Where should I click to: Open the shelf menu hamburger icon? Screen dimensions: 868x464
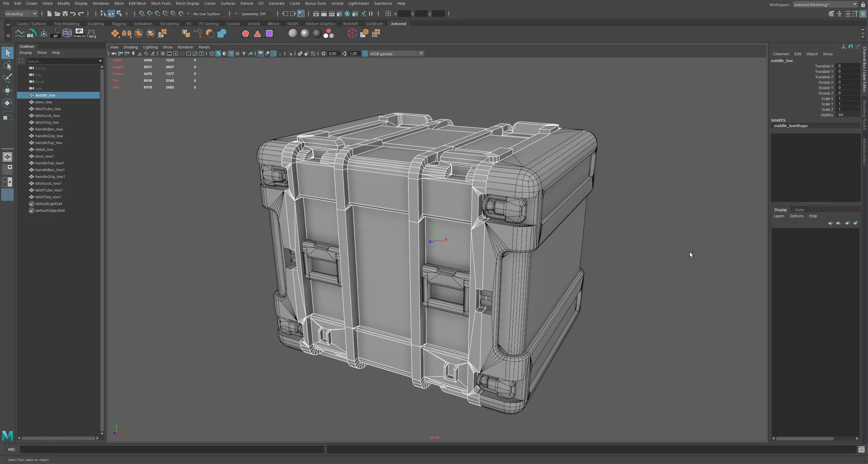pyautogui.click(x=8, y=24)
